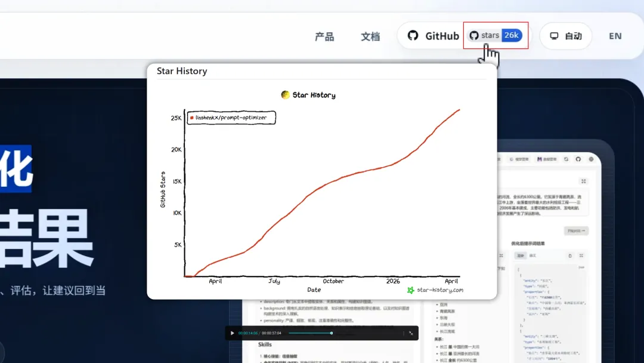Click the globe language icon in app preview
The image size is (644, 363).
pos(591,159)
